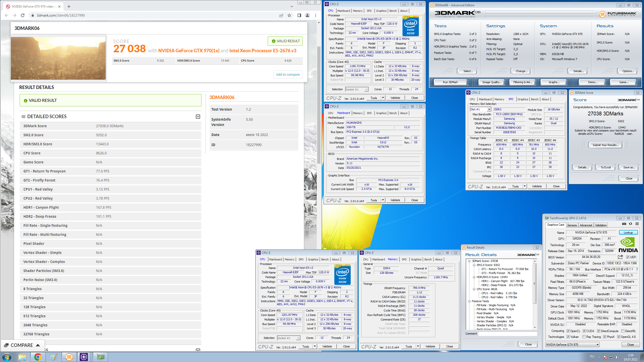Image resolution: width=644 pixels, height=362 pixels.
Task: Click GPU-Z screenshot camera icon
Action: pyautogui.click(x=624, y=224)
